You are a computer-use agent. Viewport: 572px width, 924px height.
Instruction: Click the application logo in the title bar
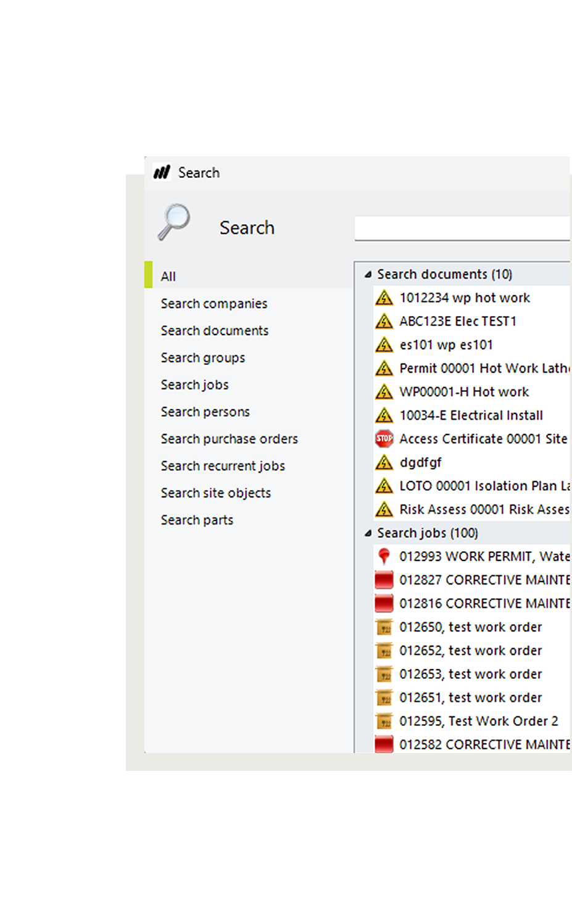[162, 173]
